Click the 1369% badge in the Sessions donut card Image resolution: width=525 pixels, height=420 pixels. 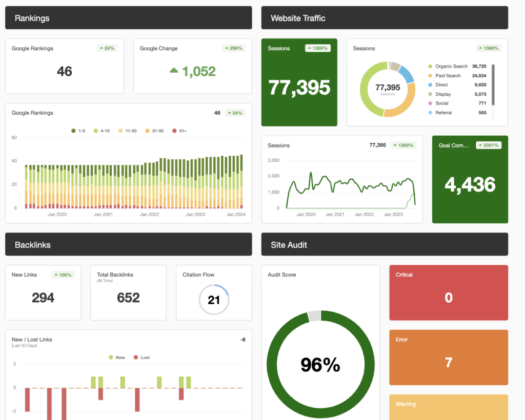pyautogui.click(x=488, y=48)
